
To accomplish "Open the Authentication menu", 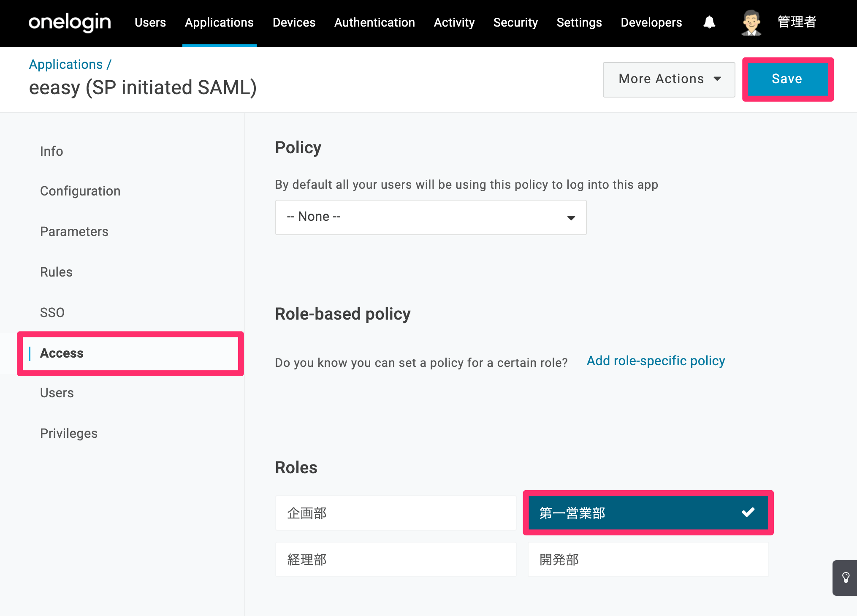I will point(374,22).
